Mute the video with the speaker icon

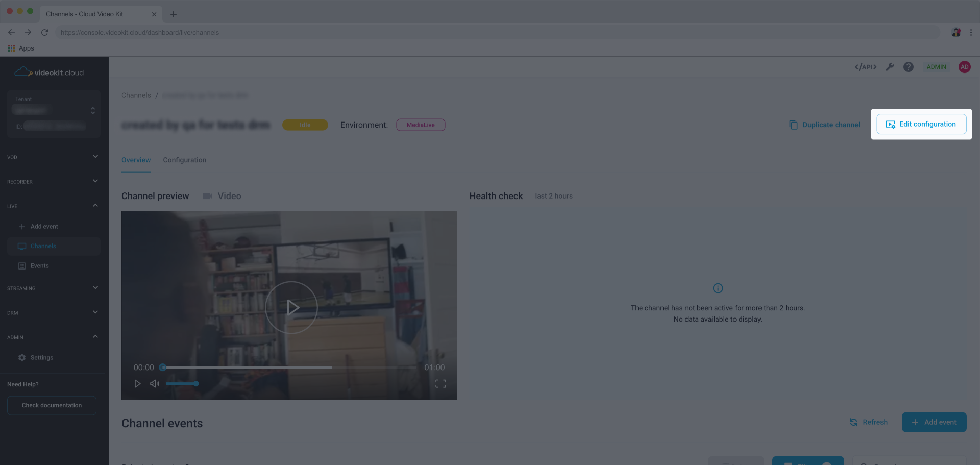coord(154,383)
